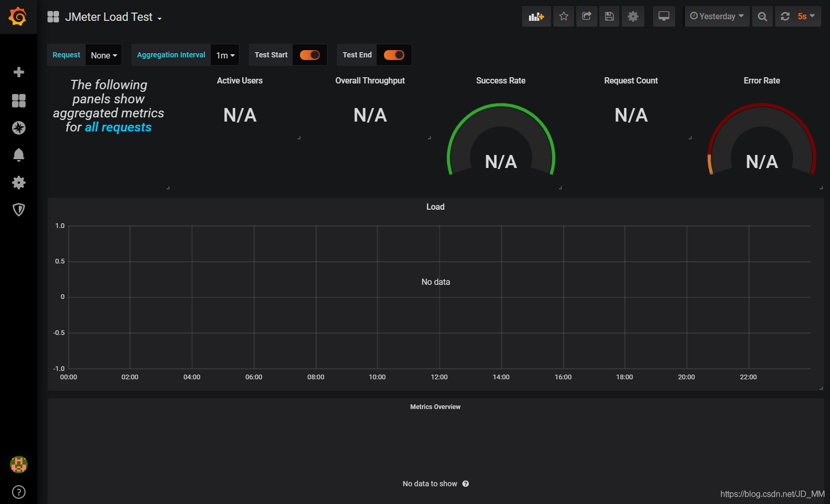Open the Create plus menu in sidebar
Image resolution: width=830 pixels, height=504 pixels.
[x=19, y=72]
